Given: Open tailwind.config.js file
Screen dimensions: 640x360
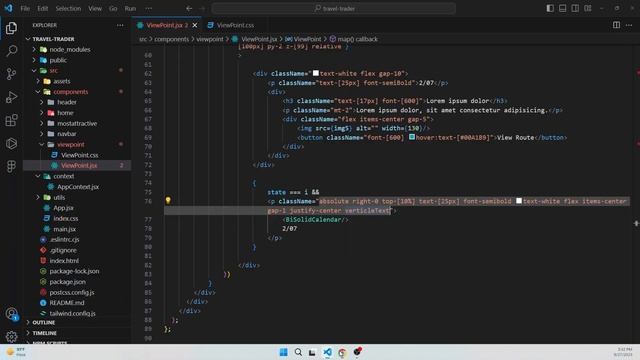Looking at the screenshot, I should tap(72, 313).
